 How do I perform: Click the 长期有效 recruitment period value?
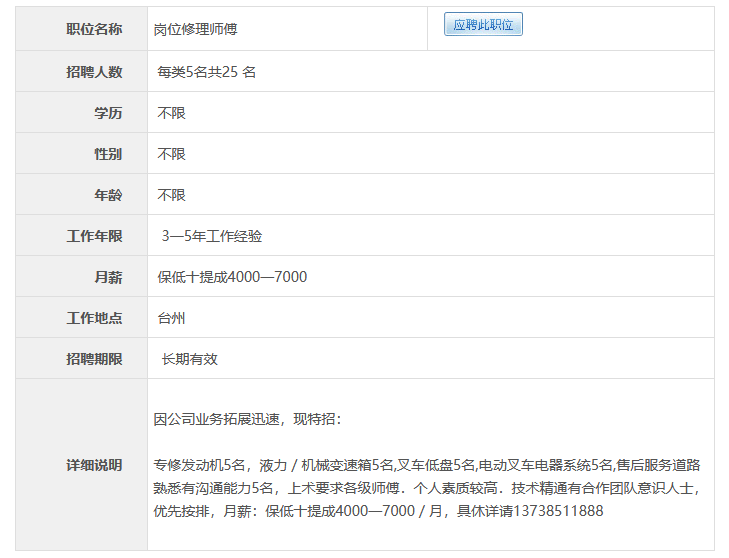[x=190, y=359]
